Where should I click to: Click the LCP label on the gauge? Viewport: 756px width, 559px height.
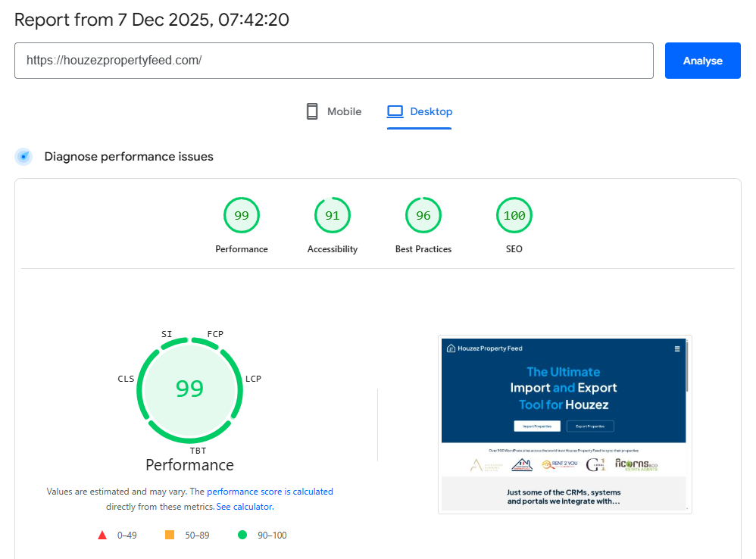pyautogui.click(x=253, y=379)
